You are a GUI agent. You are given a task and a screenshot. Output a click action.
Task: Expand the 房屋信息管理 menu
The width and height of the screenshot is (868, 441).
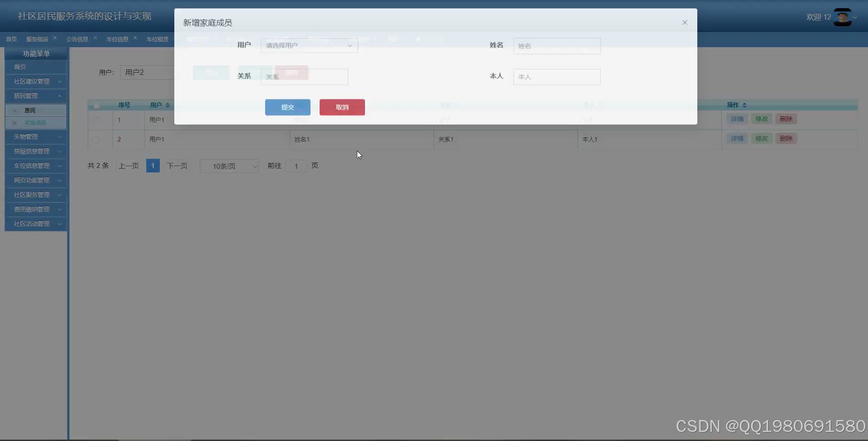click(x=36, y=151)
